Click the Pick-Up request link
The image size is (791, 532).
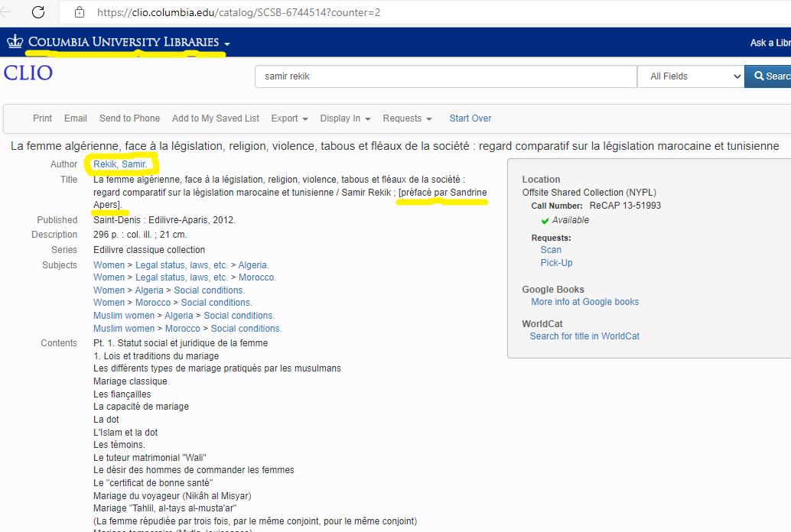click(x=556, y=263)
